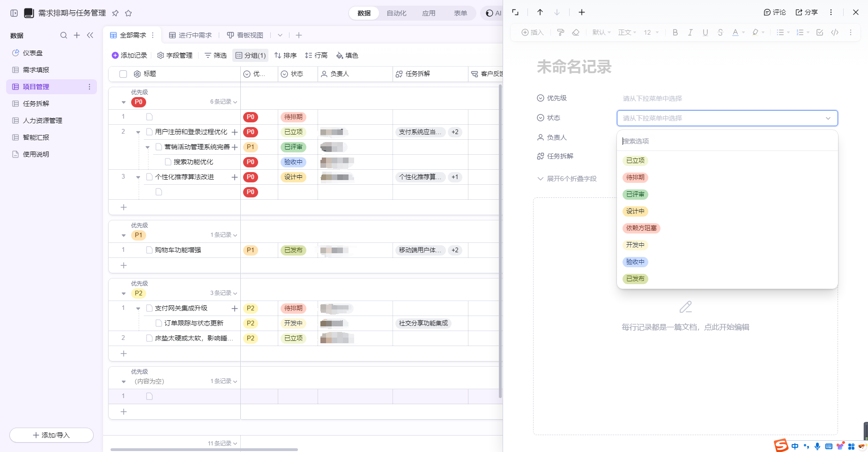Screen dimensions: 868x452
Task: Click the Bold formatting icon
Action: coord(675,32)
